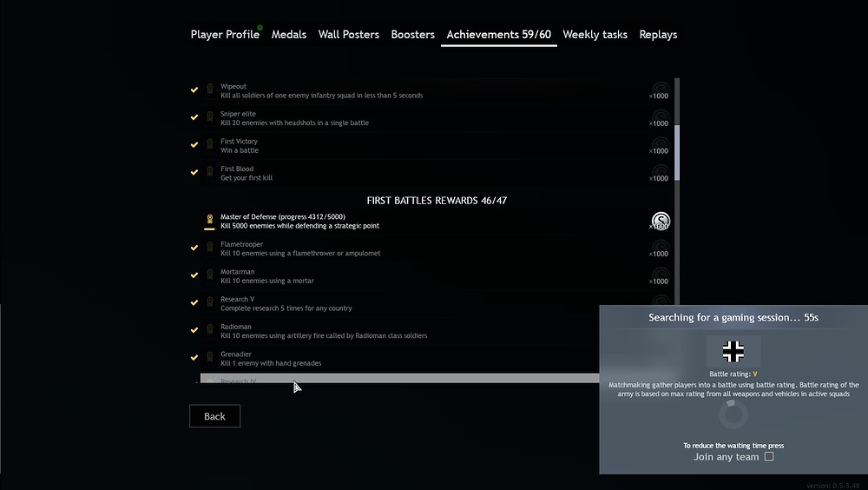The width and height of the screenshot is (868, 490).
Task: Click the achievements list scrollbar thumb
Action: (677, 152)
